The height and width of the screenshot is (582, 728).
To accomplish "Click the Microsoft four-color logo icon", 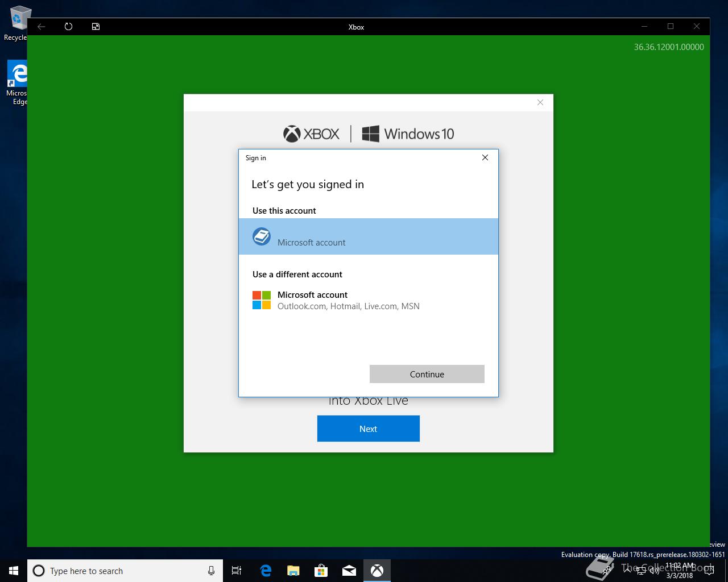I will coord(262,300).
